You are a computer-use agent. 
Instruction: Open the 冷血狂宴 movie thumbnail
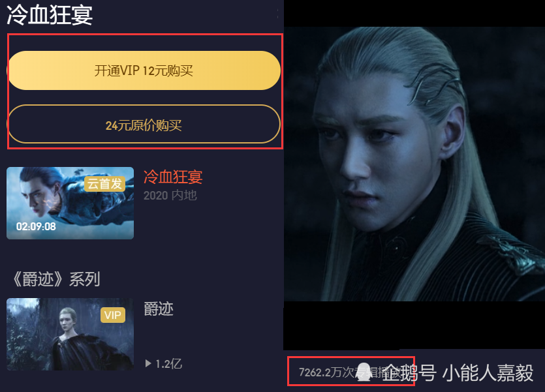pos(70,203)
